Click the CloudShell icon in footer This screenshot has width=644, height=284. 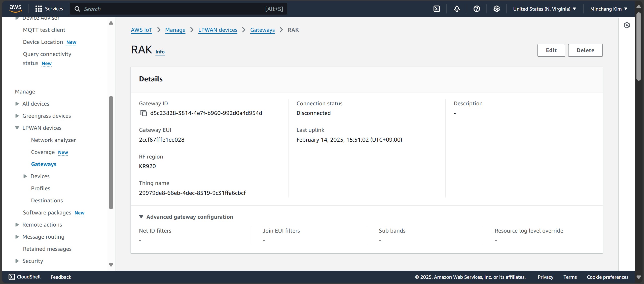12,277
